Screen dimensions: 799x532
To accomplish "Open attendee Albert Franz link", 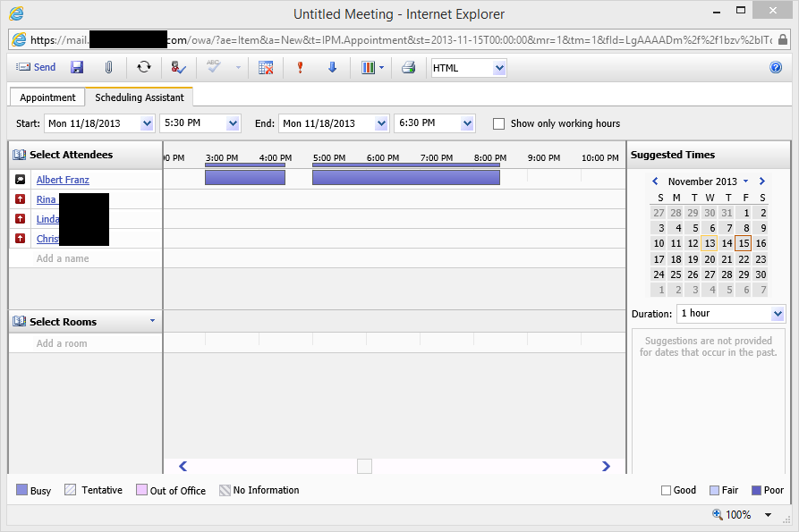I will [63, 180].
